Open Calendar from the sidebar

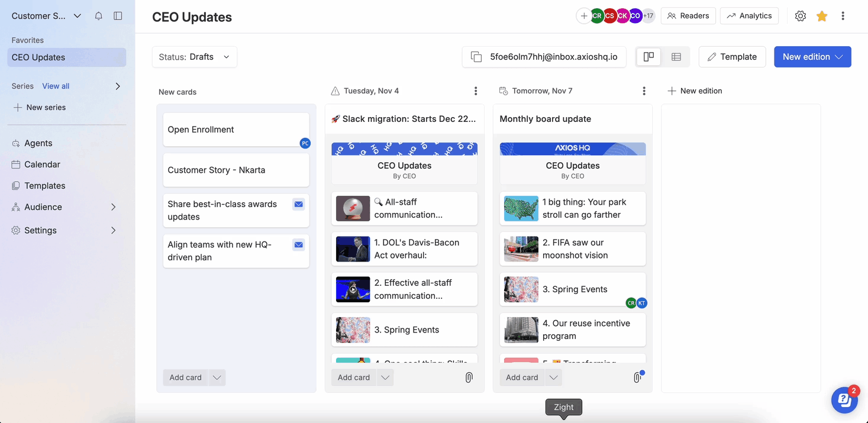[x=42, y=164]
